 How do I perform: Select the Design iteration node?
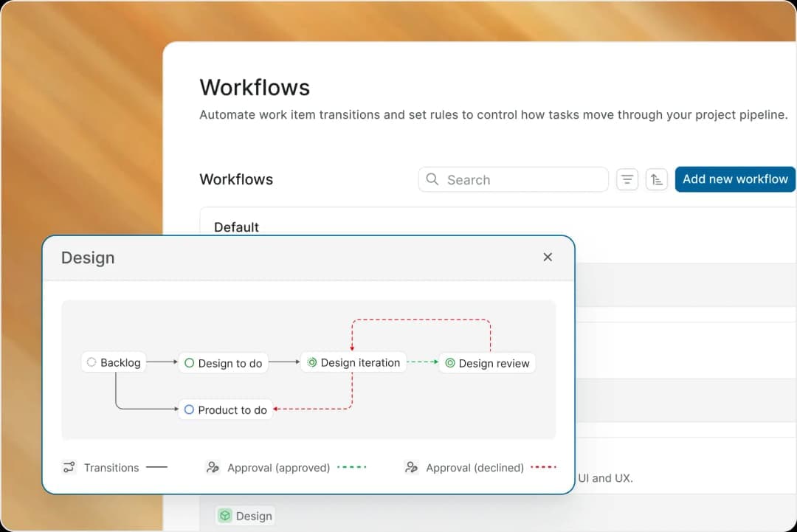click(x=353, y=362)
